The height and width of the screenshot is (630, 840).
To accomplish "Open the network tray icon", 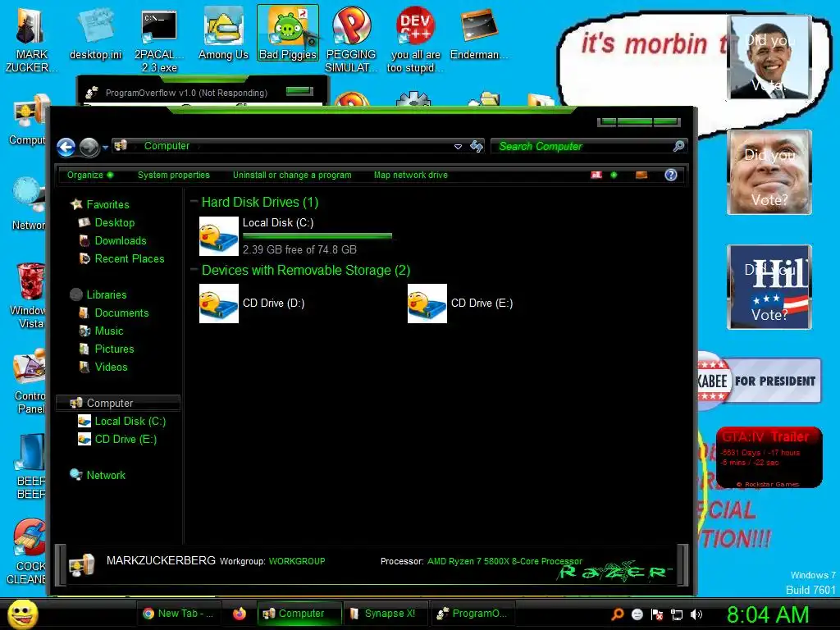I will pos(677,614).
